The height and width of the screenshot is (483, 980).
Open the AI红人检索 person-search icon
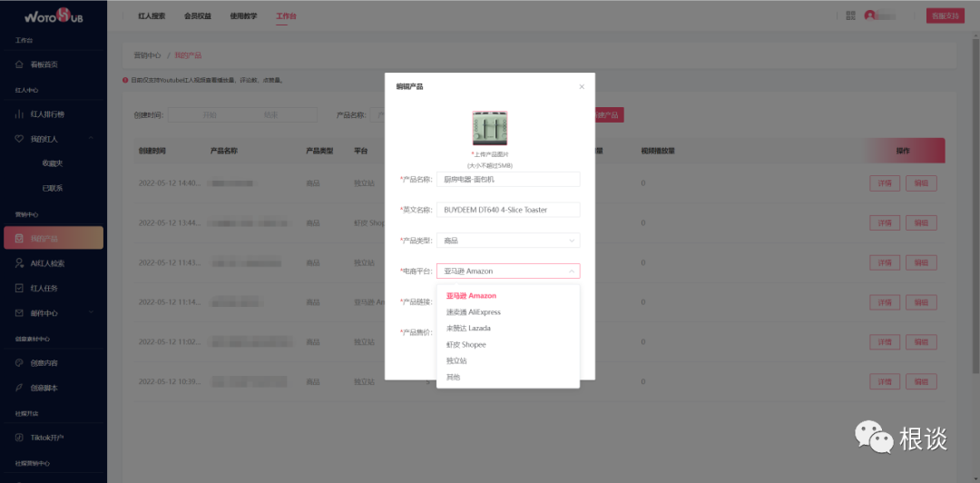click(19, 263)
